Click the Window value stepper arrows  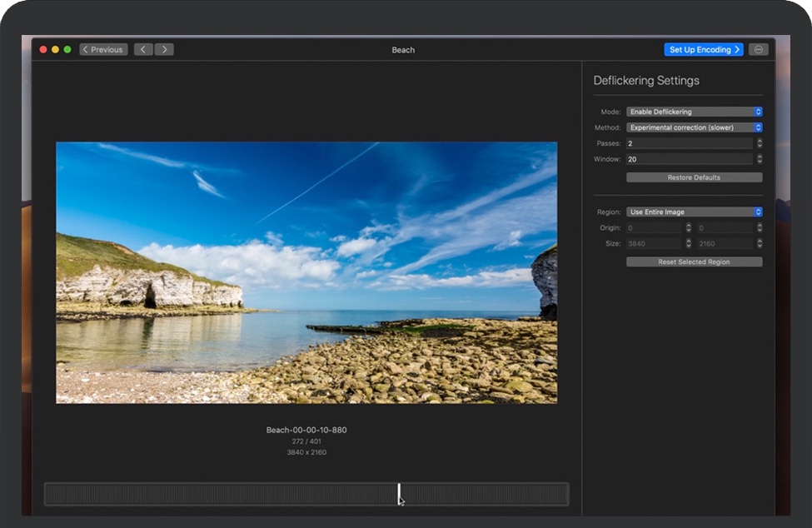pos(759,159)
